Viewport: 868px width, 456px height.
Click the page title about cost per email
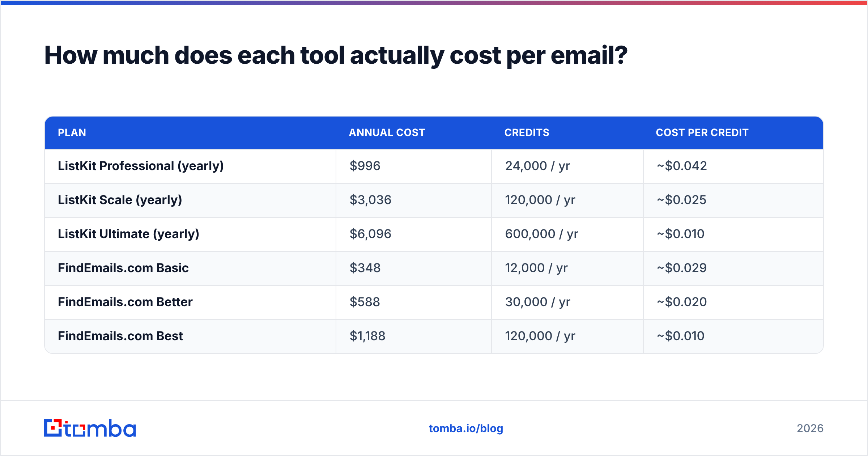tap(336, 55)
